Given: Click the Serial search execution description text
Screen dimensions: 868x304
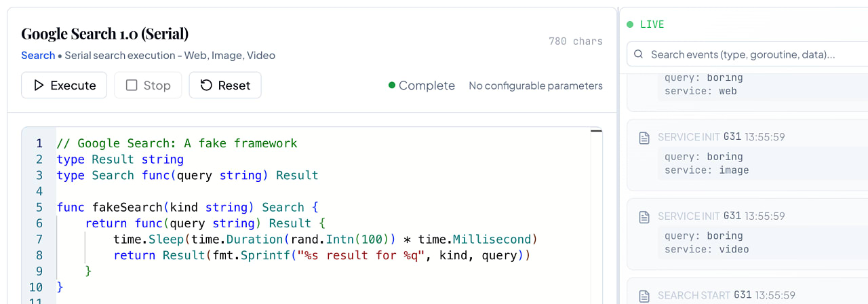Looking at the screenshot, I should [170, 56].
